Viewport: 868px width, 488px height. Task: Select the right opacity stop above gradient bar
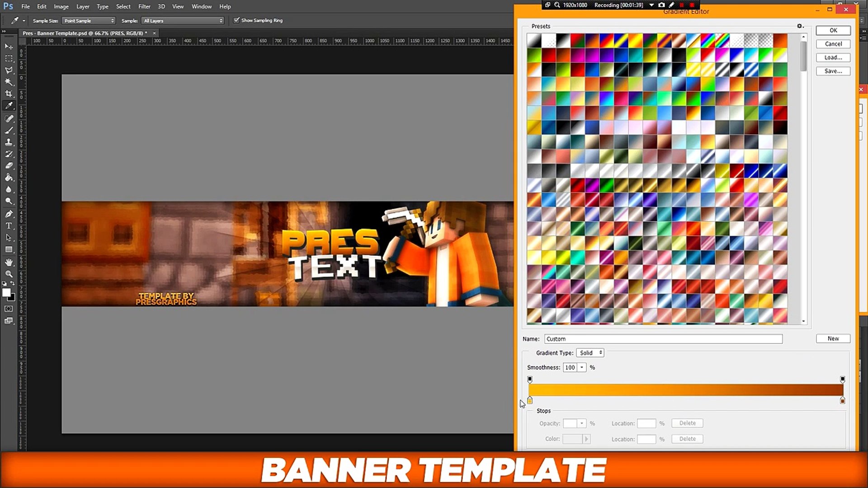coord(842,379)
